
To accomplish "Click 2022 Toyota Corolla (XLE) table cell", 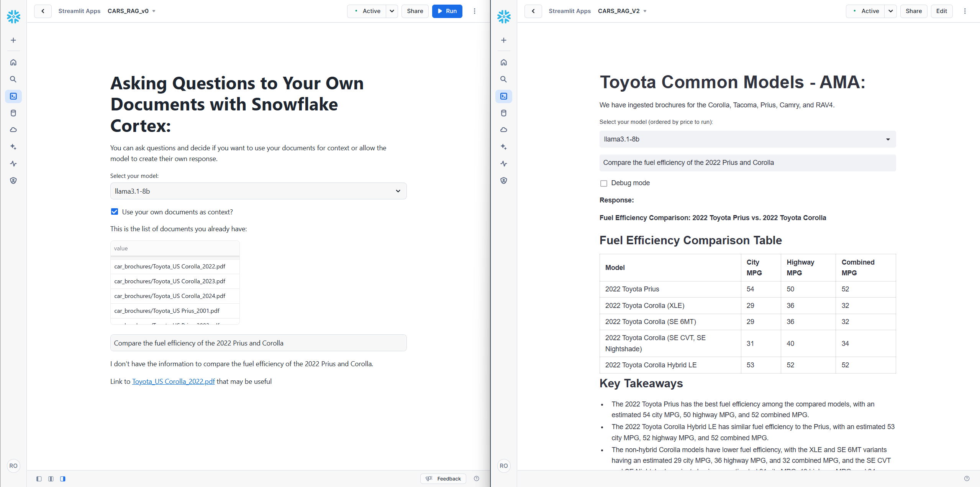I will click(670, 306).
